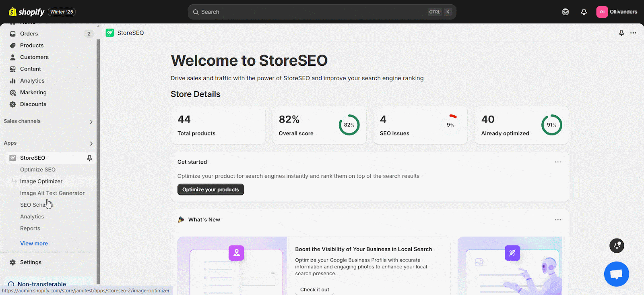The image size is (644, 295).
Task: Click the dark notification bell floating button
Action: [x=617, y=245]
